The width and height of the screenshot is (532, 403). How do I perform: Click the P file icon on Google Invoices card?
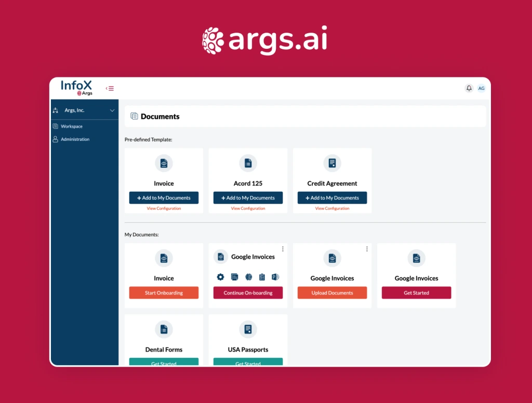tap(275, 277)
